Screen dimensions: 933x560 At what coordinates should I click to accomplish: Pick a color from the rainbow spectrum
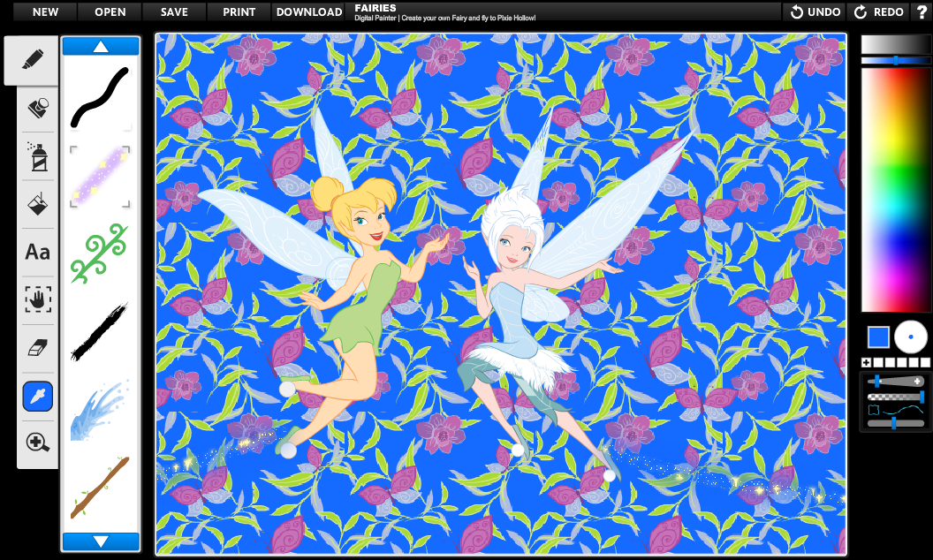(x=896, y=189)
